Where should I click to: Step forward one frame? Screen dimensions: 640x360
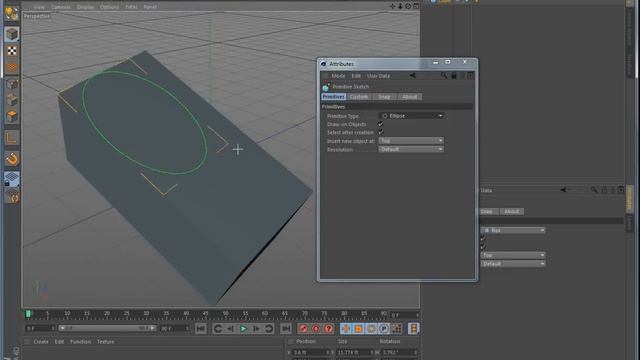[256, 329]
